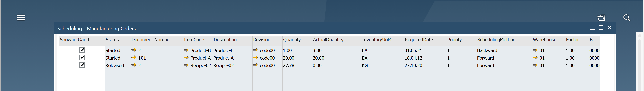The width and height of the screenshot is (644, 91).
Task: Select quantity 20.00 in Quantity column
Action: (297, 58)
